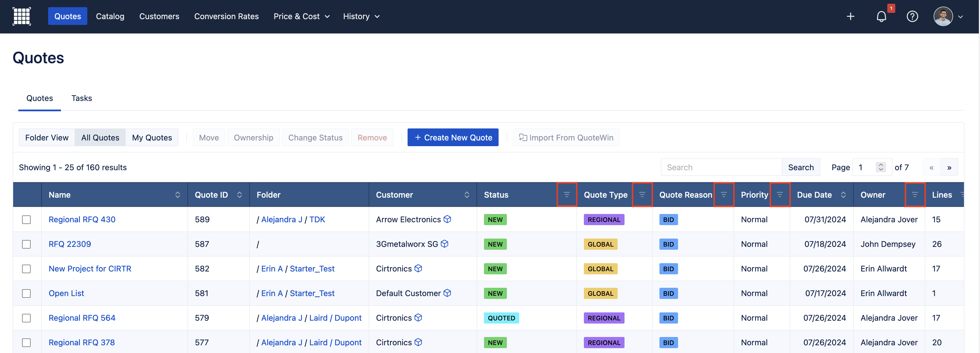Click cube icon in Regional RFQ 378 row
Image resolution: width=980 pixels, height=353 pixels.
[418, 342]
